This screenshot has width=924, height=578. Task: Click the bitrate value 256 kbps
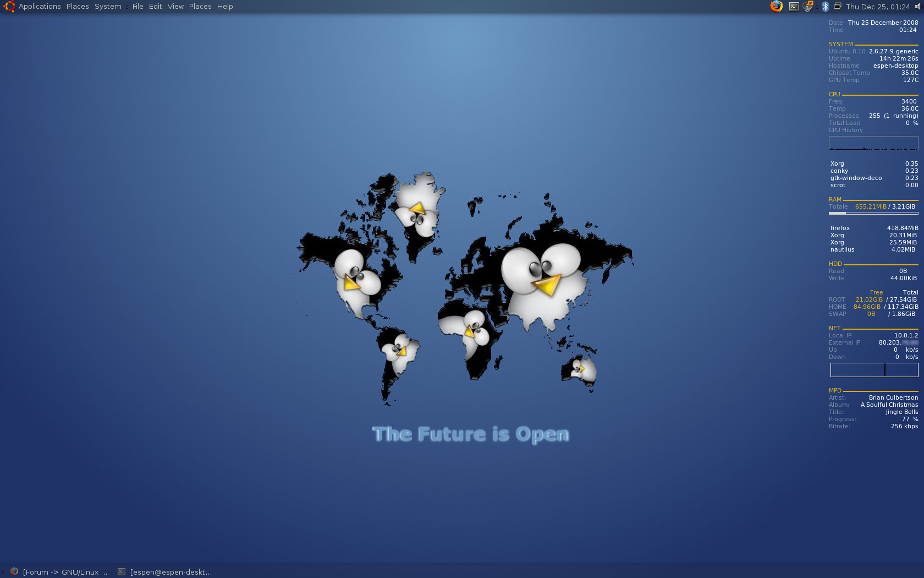pos(904,426)
